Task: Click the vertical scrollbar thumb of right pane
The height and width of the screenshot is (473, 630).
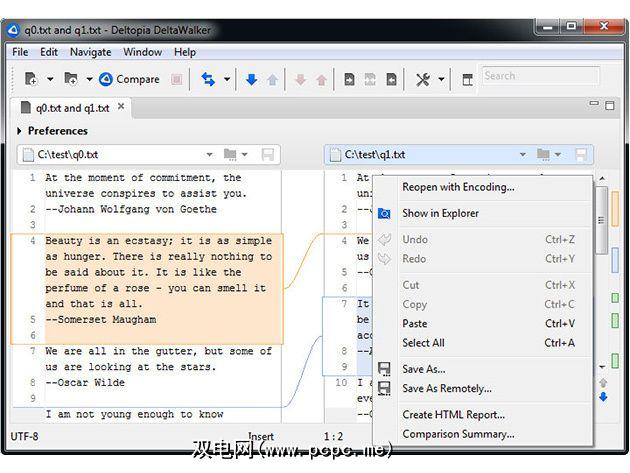Action: 601,220
